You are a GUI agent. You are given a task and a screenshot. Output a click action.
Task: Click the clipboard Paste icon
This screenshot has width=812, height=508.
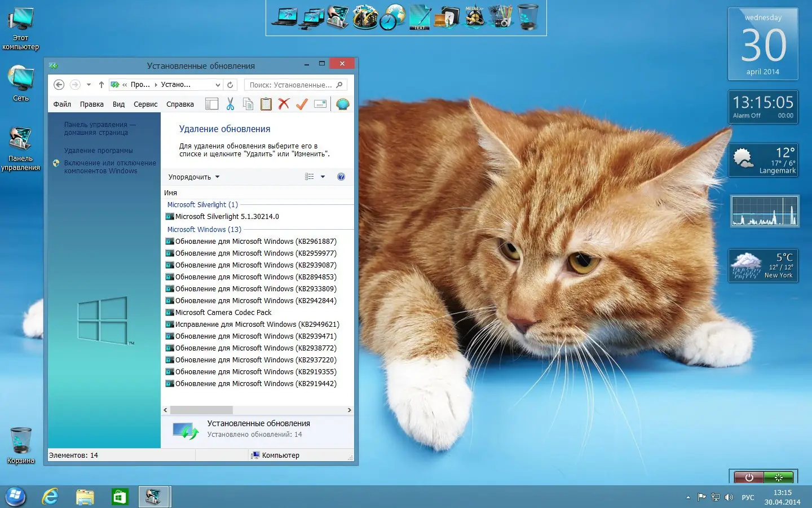[266, 104]
